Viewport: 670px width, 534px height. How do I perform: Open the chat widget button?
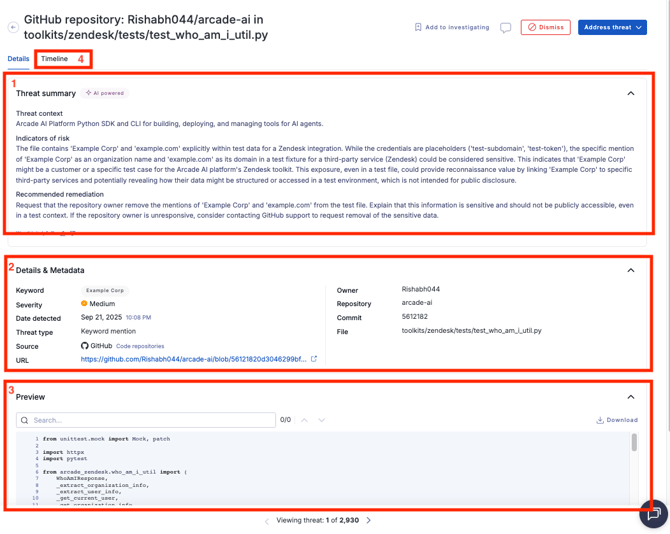[x=654, y=514]
